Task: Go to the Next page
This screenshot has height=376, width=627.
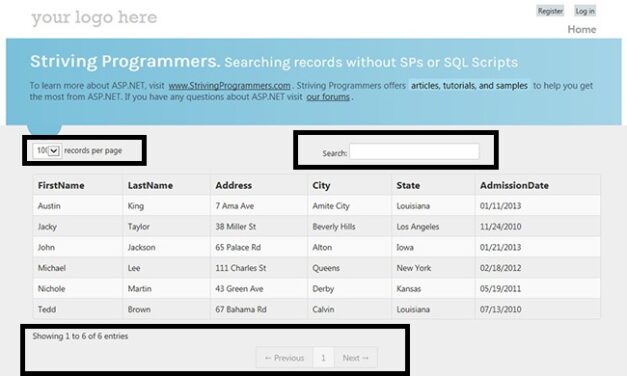Action: (x=355, y=358)
